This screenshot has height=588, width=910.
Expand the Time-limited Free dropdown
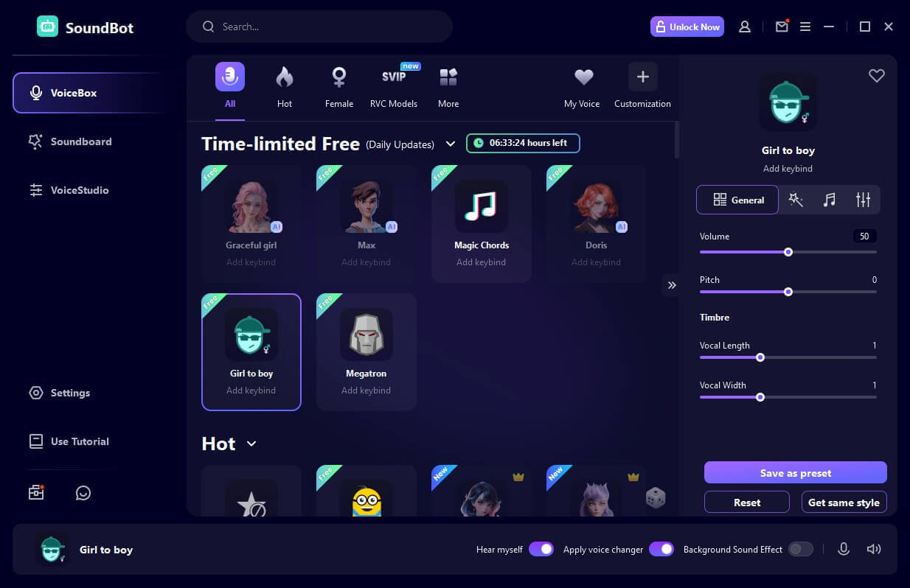pos(451,144)
